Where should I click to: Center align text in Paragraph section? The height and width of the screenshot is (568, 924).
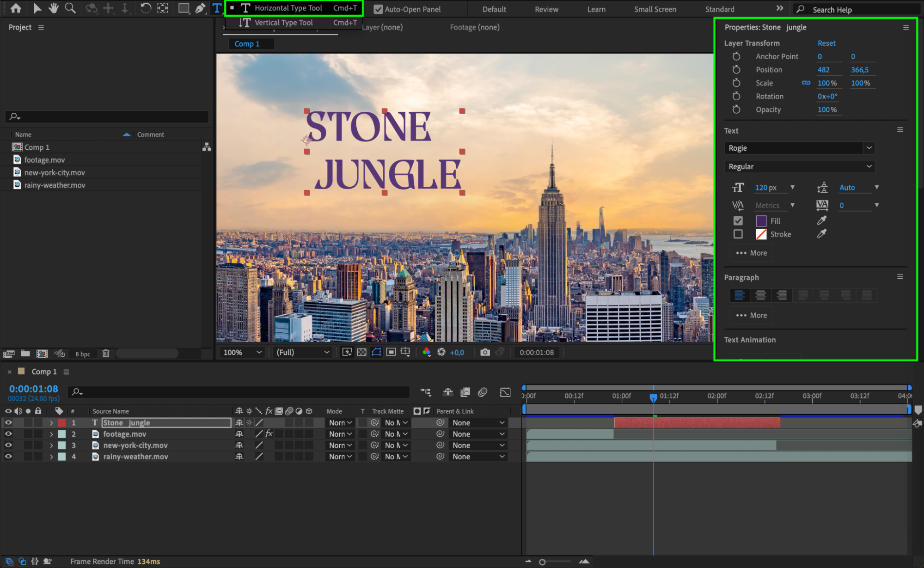tap(760, 295)
